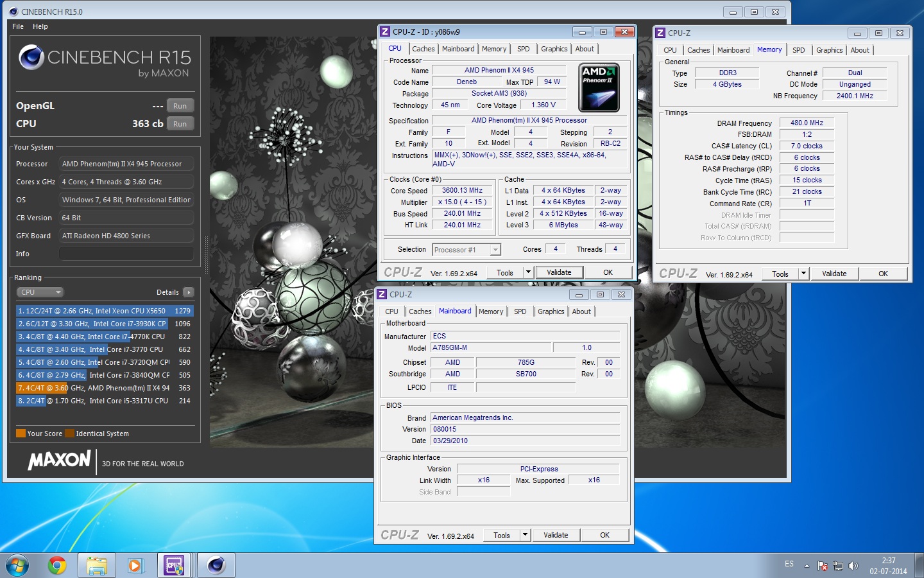Click the AMD Phenom II processor logo
Viewport: 924px width, 578px height.
coord(599,88)
